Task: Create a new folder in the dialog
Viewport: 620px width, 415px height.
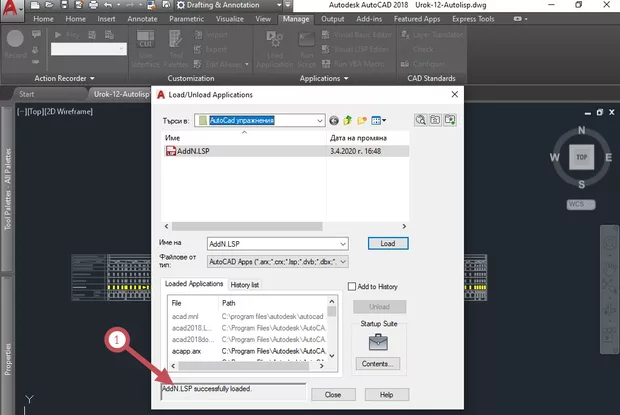Action: (362, 120)
